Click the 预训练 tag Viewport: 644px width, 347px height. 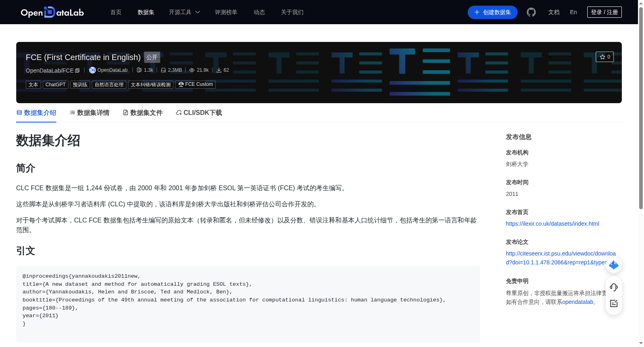point(80,85)
